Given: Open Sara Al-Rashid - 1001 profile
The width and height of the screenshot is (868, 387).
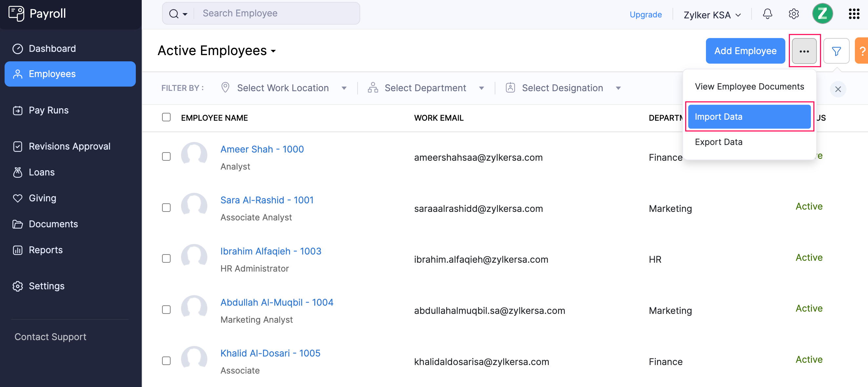Looking at the screenshot, I should 267,200.
